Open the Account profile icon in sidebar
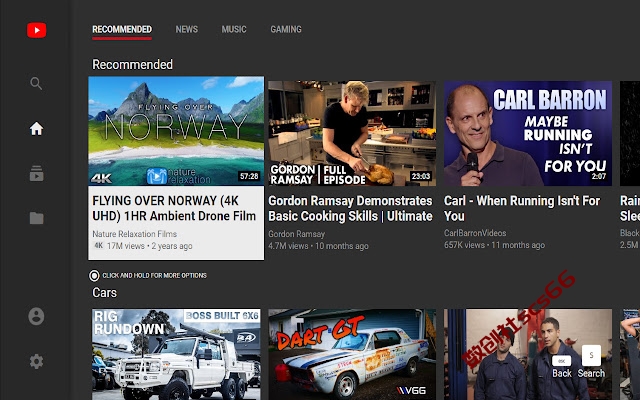Screen dimensions: 640x400 pos(36,316)
